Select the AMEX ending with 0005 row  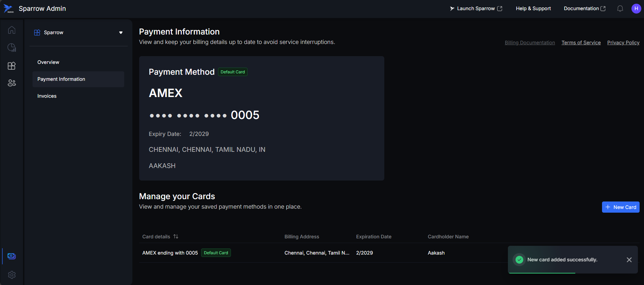170,253
